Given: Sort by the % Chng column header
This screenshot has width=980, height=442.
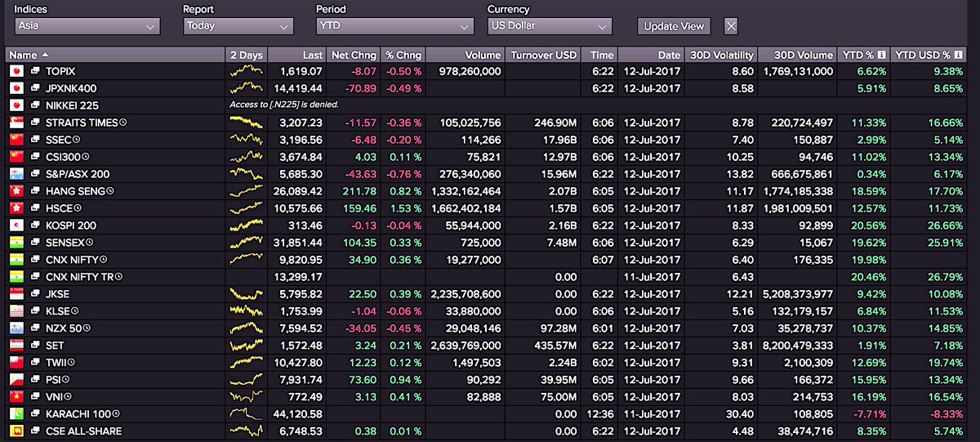Looking at the screenshot, I should [403, 55].
